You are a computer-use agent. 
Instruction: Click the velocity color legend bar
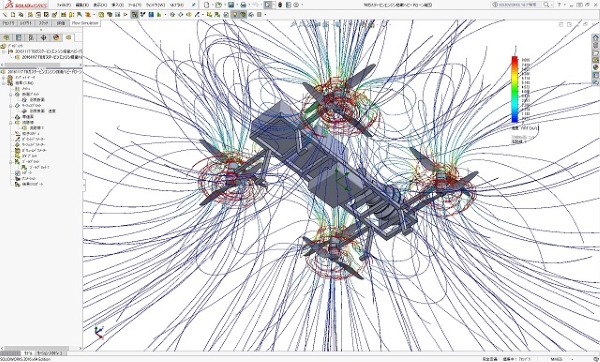pos(515,89)
